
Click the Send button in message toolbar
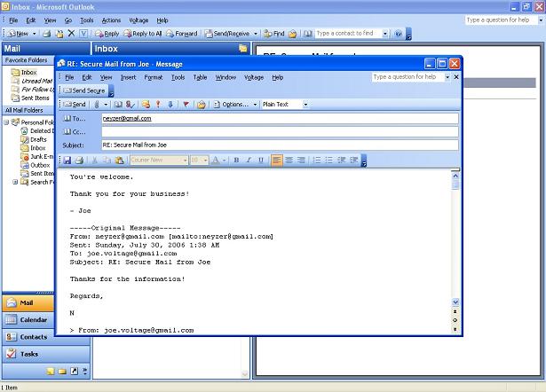(75, 105)
